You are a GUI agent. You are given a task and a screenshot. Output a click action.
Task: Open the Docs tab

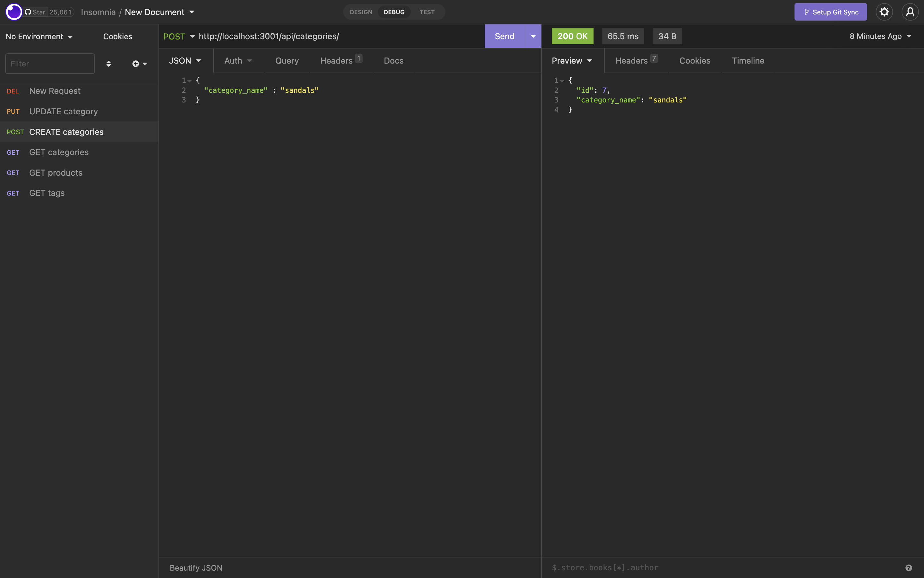point(393,60)
